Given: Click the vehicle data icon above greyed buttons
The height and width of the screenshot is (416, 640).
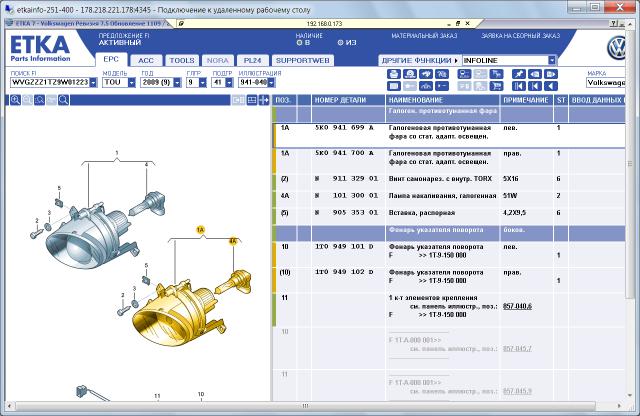Looking at the screenshot, I should [464, 74].
